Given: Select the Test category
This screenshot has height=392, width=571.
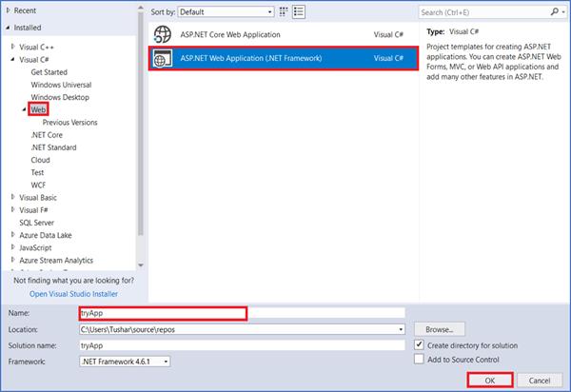Looking at the screenshot, I should point(37,172).
